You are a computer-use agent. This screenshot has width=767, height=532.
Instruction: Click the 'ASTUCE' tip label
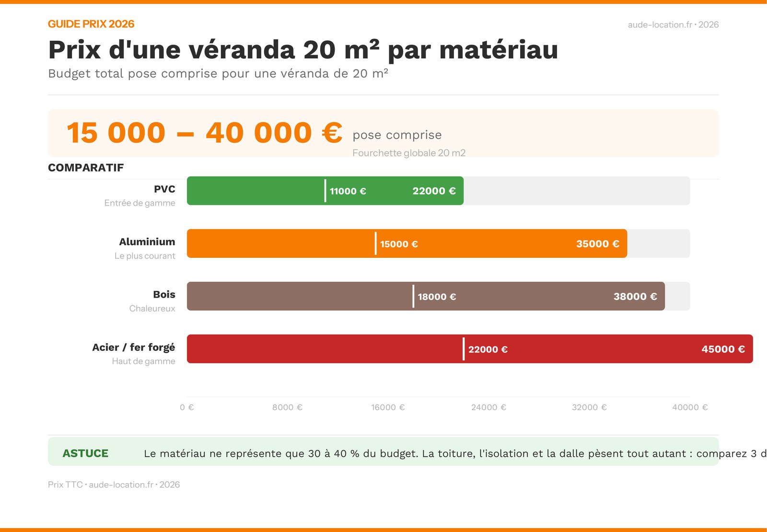tap(85, 453)
